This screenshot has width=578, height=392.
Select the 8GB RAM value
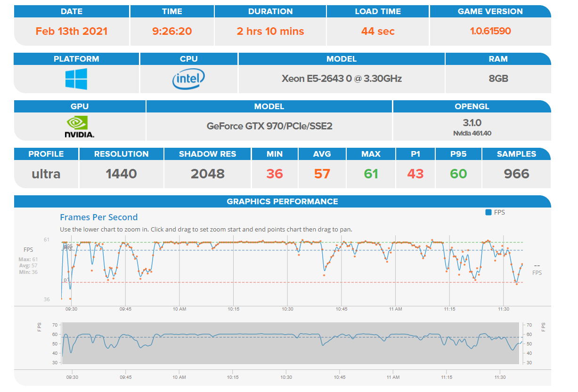[498, 79]
